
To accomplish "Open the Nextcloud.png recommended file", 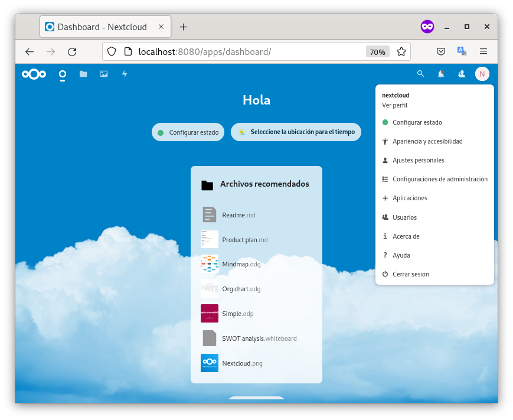I will click(x=242, y=363).
